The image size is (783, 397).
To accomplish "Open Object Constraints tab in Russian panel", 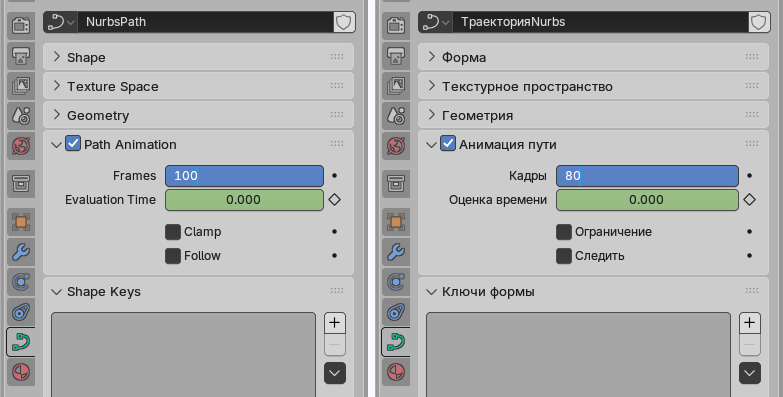I will coord(396,312).
